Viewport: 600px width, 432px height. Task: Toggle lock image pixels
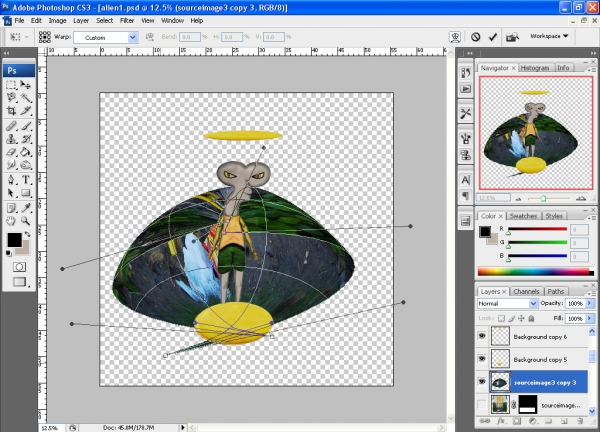click(511, 318)
